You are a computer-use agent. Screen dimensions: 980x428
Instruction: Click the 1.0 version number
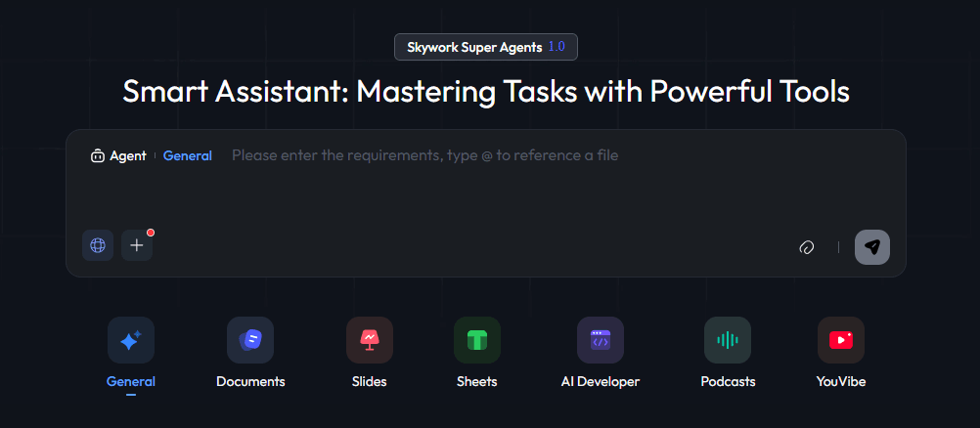click(557, 47)
